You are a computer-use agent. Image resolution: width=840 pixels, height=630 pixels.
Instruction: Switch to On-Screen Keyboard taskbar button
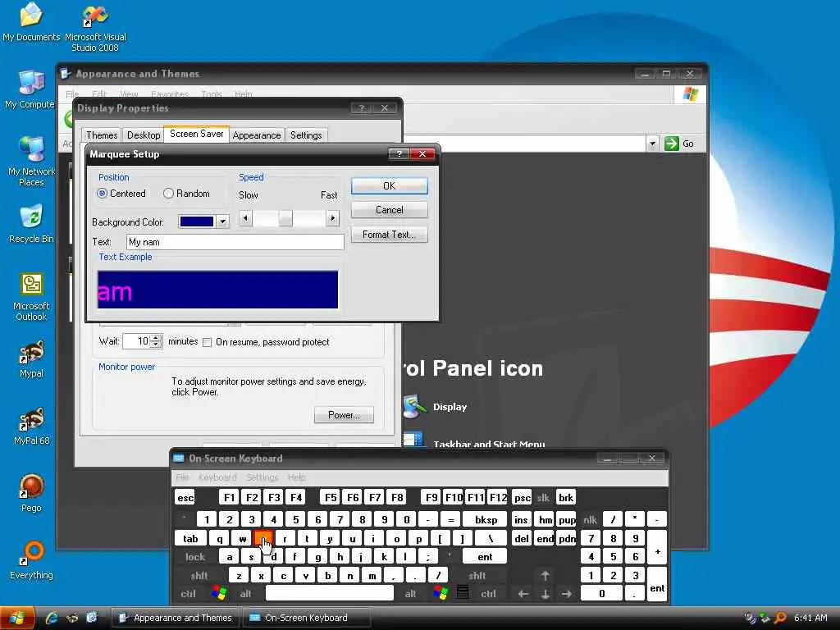306,618
